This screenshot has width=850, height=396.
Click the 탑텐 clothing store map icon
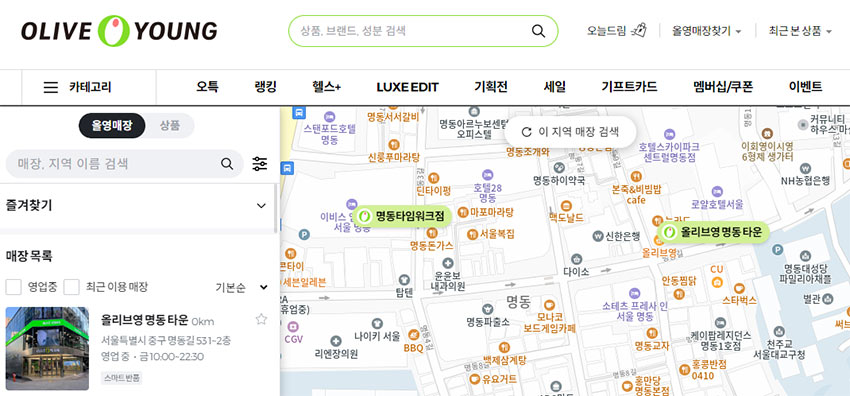(404, 280)
